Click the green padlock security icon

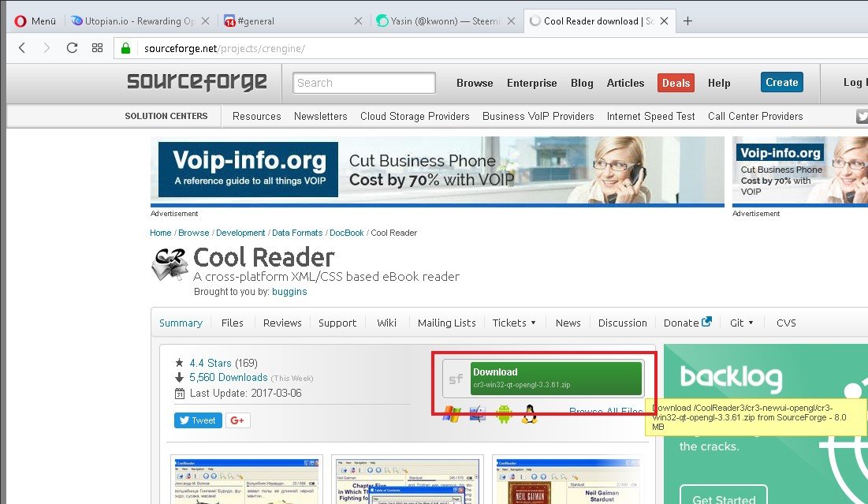(x=125, y=48)
